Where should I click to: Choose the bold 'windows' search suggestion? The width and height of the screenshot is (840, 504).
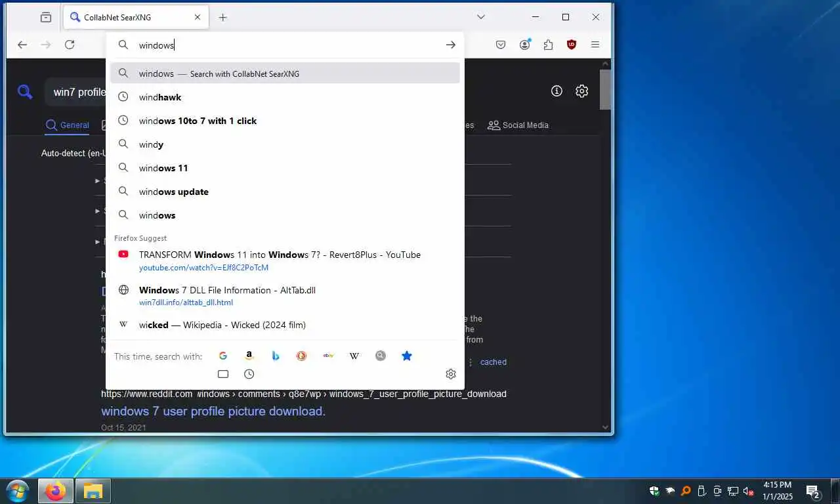285,215
